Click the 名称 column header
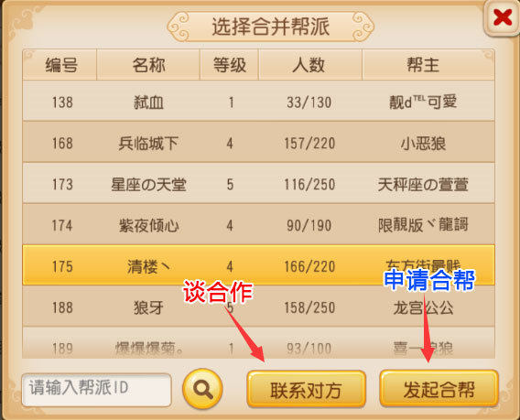Image resolution: width=520 pixels, height=420 pixels. coord(148,65)
